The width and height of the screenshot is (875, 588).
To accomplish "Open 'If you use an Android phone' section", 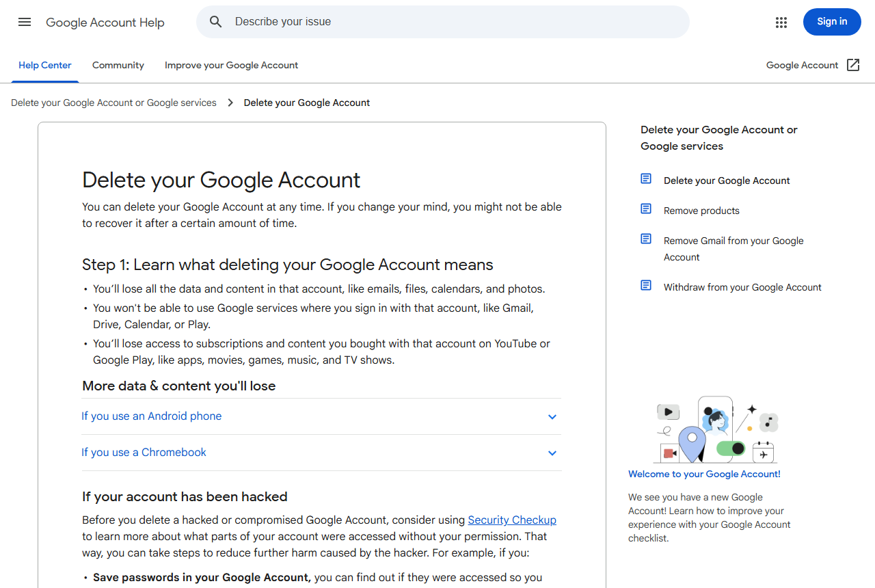I will click(x=321, y=416).
